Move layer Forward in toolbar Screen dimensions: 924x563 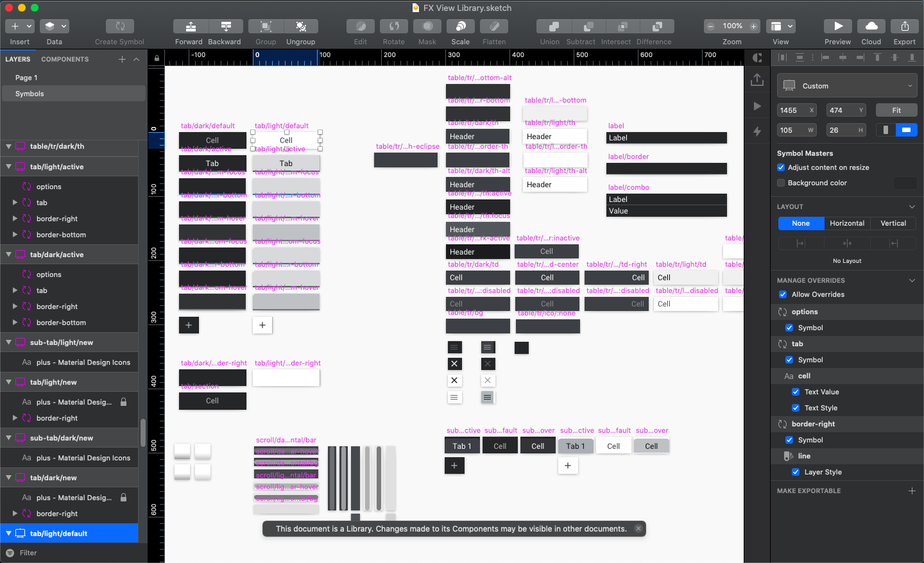tap(191, 26)
